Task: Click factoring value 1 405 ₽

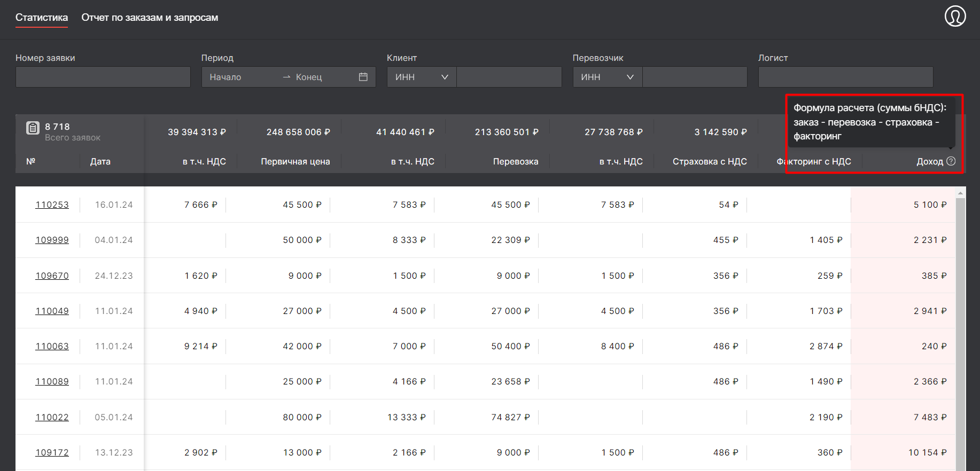Action: click(x=826, y=240)
